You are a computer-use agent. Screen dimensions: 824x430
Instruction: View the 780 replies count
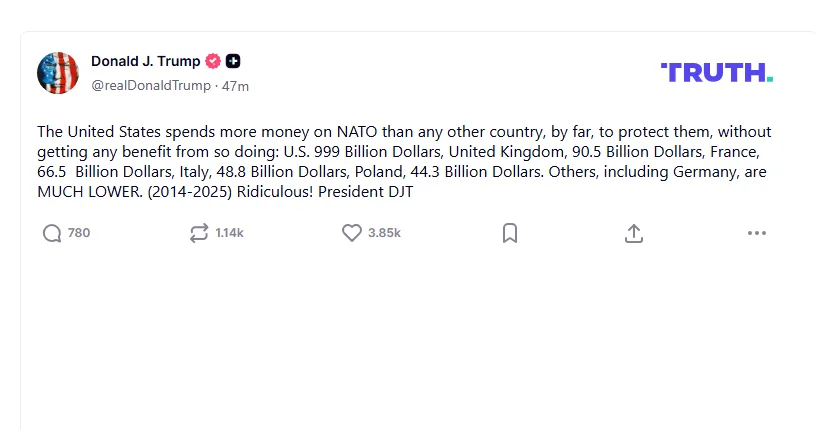[79, 233]
